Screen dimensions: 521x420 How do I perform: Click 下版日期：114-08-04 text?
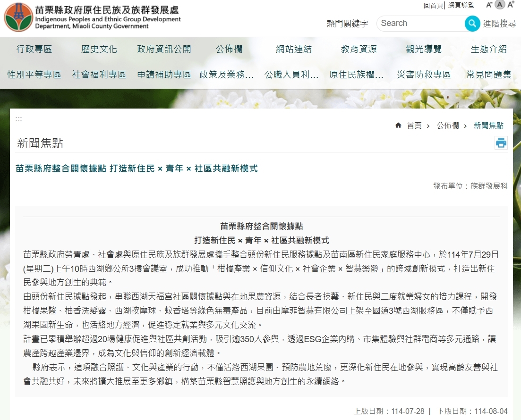pos(472,411)
